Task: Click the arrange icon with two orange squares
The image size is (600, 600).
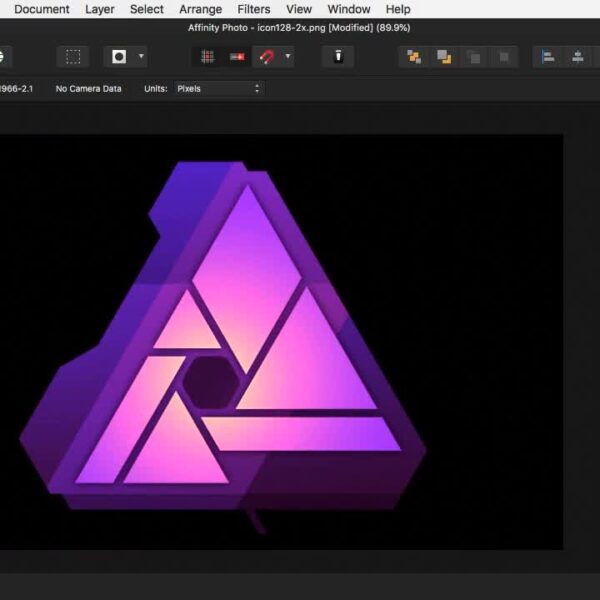Action: [x=413, y=57]
